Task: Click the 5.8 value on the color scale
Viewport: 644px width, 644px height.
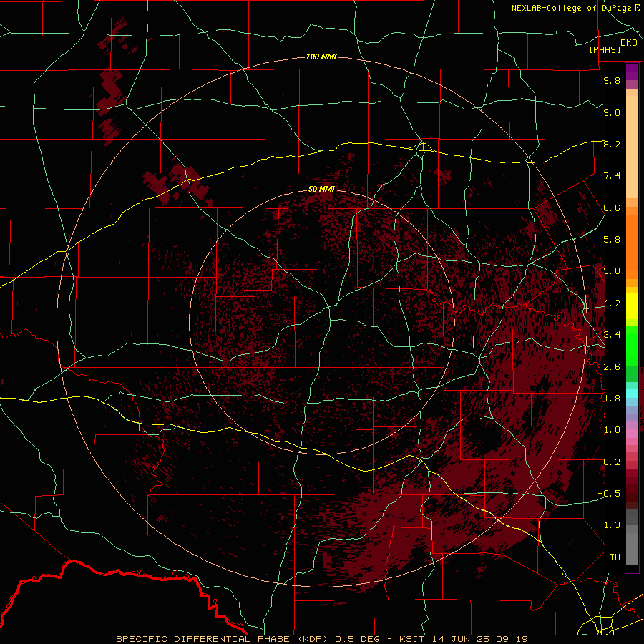Action: 612,240
